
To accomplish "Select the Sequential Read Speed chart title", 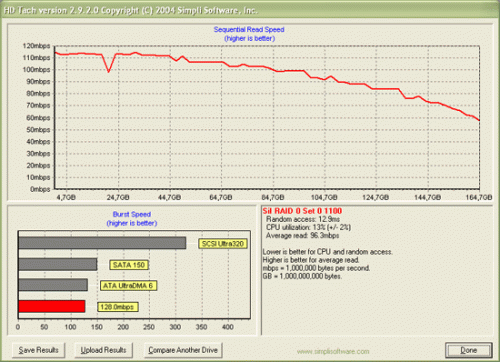I will (249, 30).
